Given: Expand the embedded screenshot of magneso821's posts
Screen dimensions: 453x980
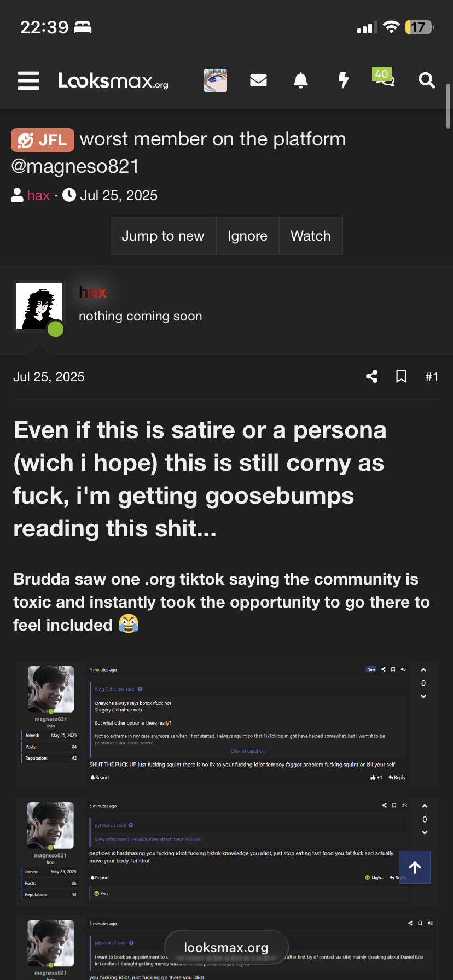Looking at the screenshot, I should (x=226, y=820).
